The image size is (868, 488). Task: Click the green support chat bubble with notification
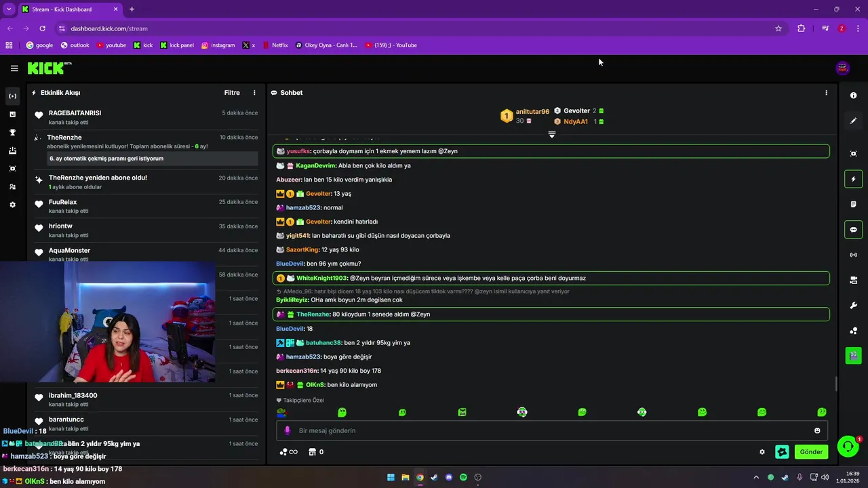tap(848, 447)
